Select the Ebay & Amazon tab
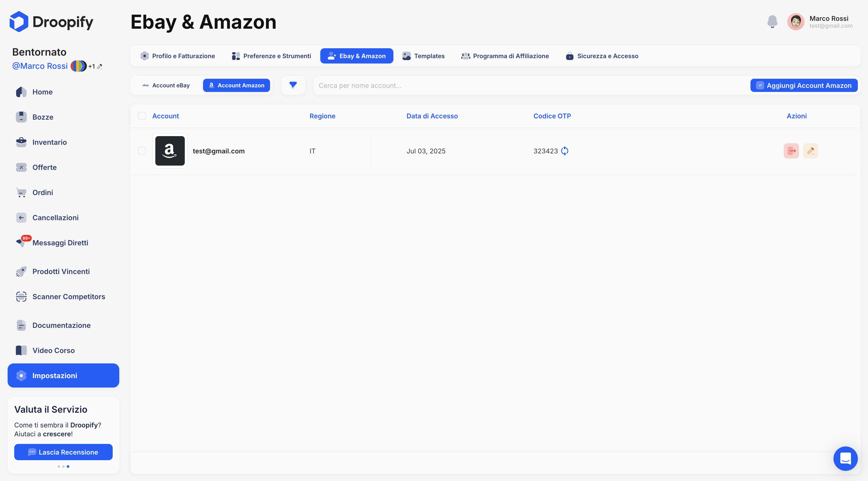Viewport: 868px width, 481px height. [357, 56]
